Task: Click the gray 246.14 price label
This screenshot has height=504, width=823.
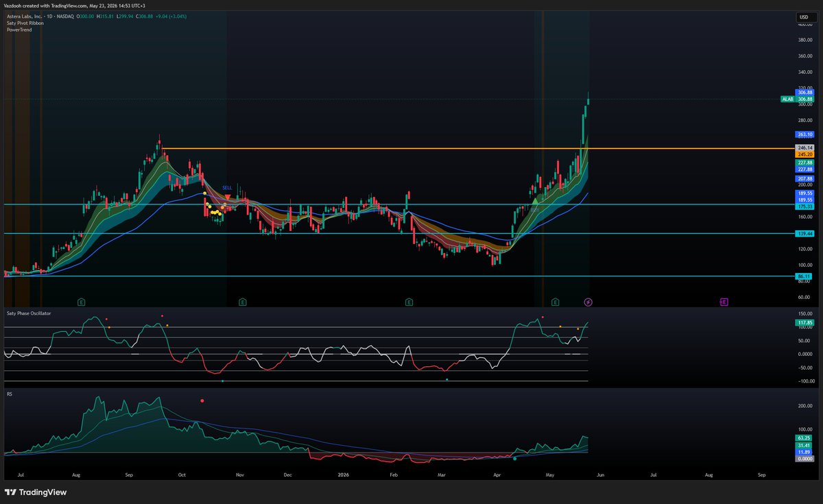Action: [x=804, y=147]
